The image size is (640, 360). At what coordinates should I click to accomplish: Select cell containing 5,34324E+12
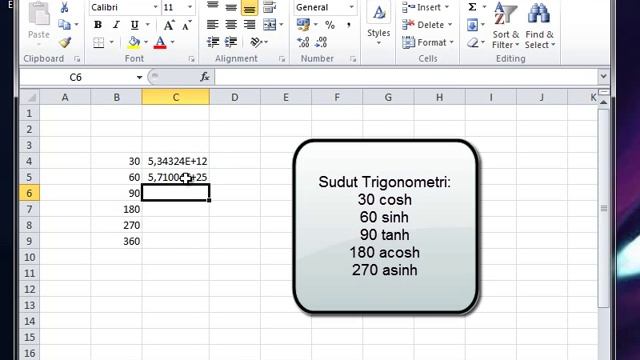click(x=176, y=161)
